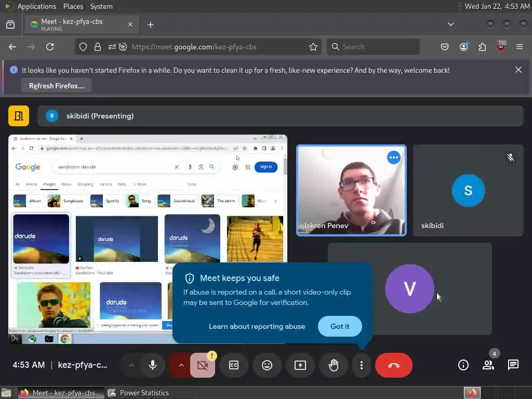Click Refresh Firefox button
This screenshot has width=532, height=399.
click(x=57, y=86)
